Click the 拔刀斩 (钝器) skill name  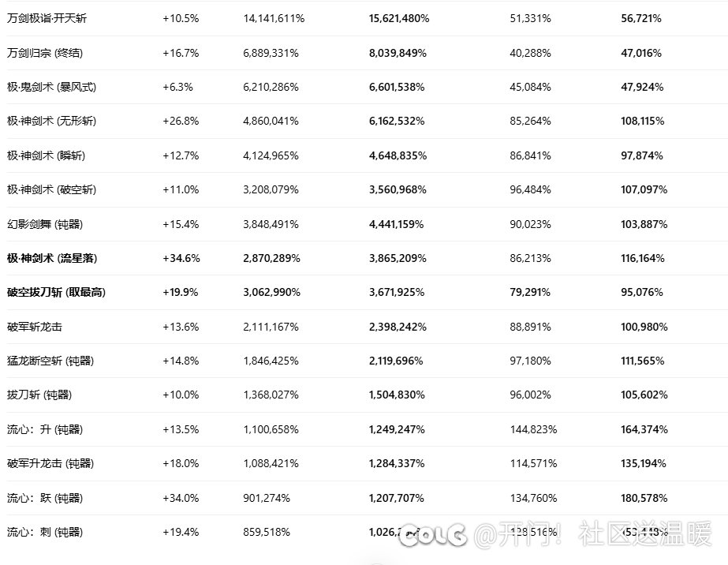(x=39, y=395)
